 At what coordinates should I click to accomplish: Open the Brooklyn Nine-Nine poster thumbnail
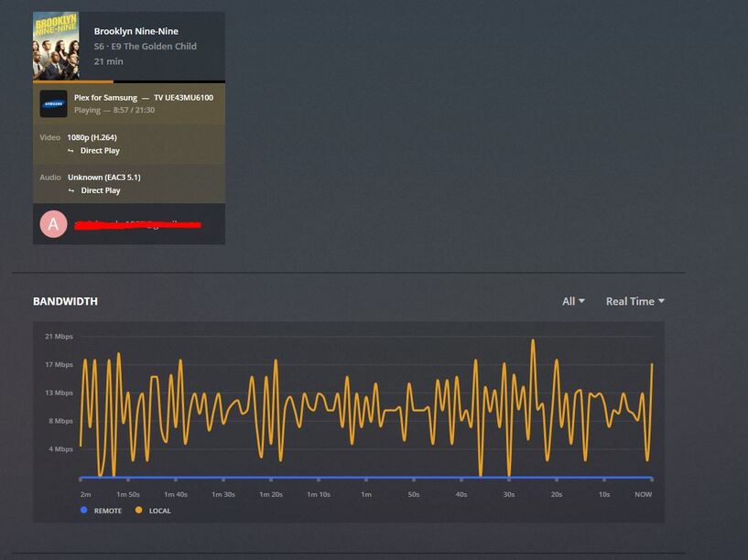tap(56, 46)
